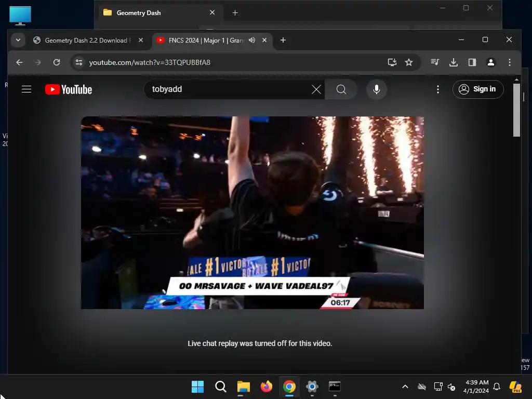
Task: Open File Explorer from the taskbar
Action: coord(243,387)
